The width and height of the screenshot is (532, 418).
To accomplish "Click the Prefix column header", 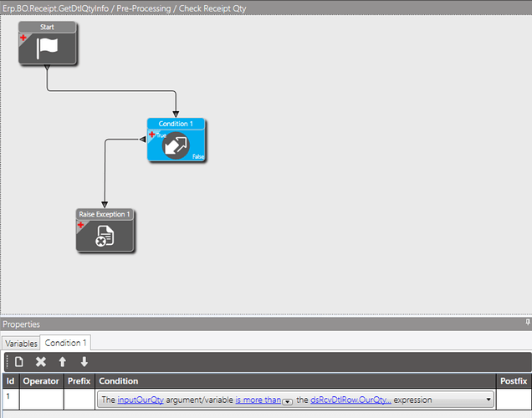I will coord(79,381).
